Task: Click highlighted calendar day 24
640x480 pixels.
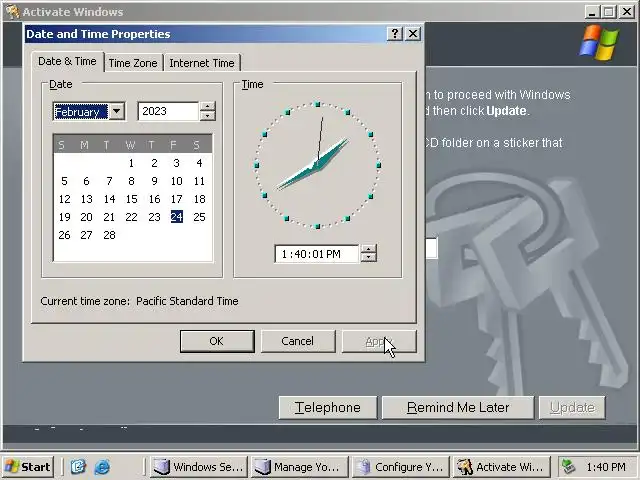Action: point(177,217)
